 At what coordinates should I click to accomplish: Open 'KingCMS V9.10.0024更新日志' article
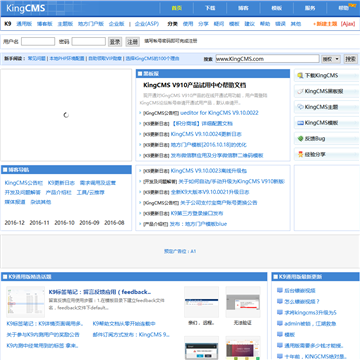(206, 134)
